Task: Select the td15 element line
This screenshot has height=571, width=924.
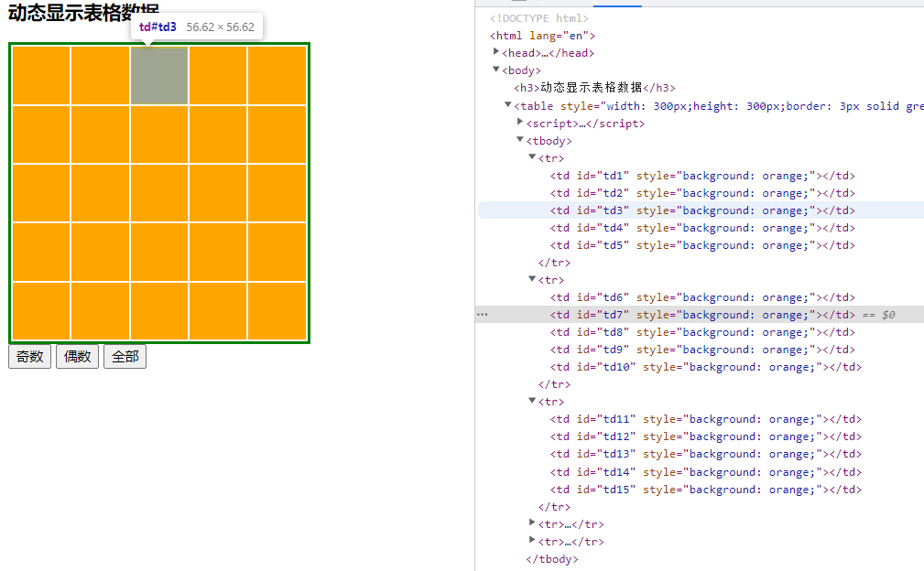Action: coord(706,490)
